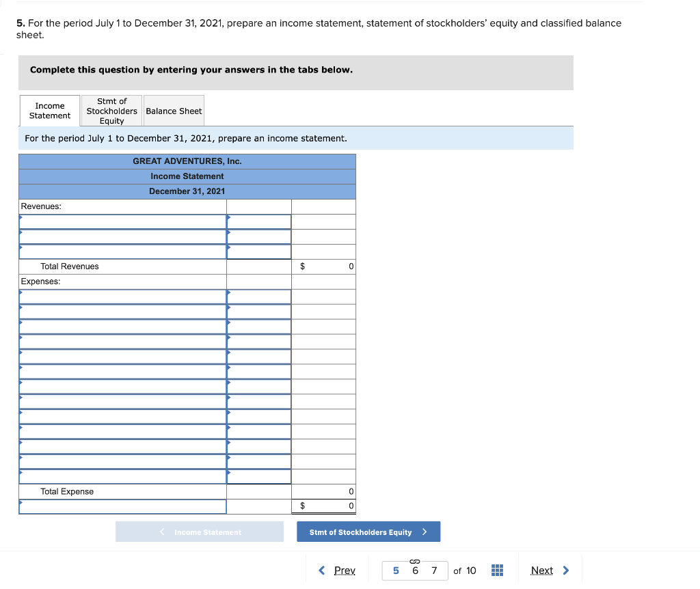Open the Stmt of Stockholders Equity tab
700x589 pixels.
click(111, 111)
